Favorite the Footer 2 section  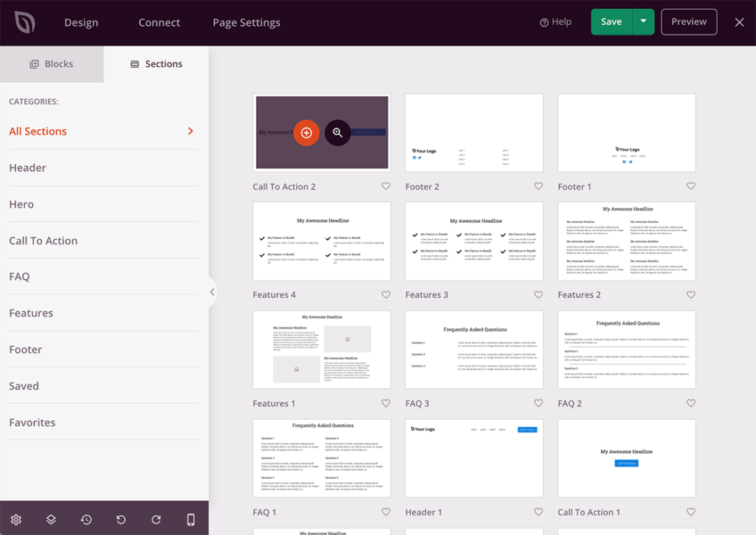click(538, 186)
